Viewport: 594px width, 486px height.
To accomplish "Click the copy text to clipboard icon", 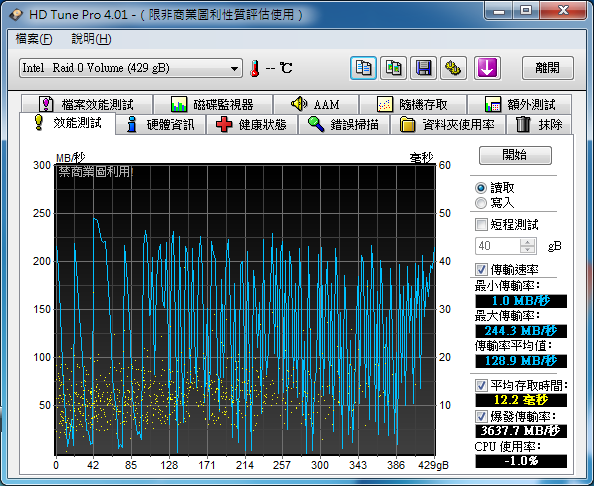I will pyautogui.click(x=363, y=68).
